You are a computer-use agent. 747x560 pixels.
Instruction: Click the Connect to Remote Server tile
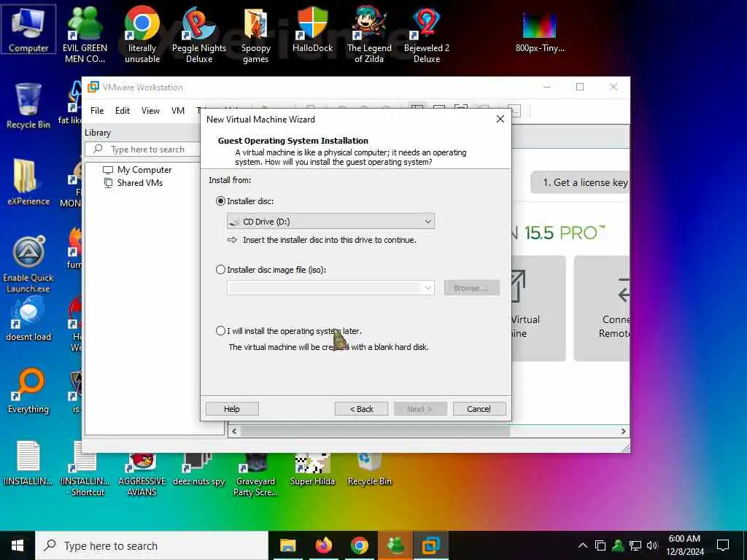click(x=602, y=308)
